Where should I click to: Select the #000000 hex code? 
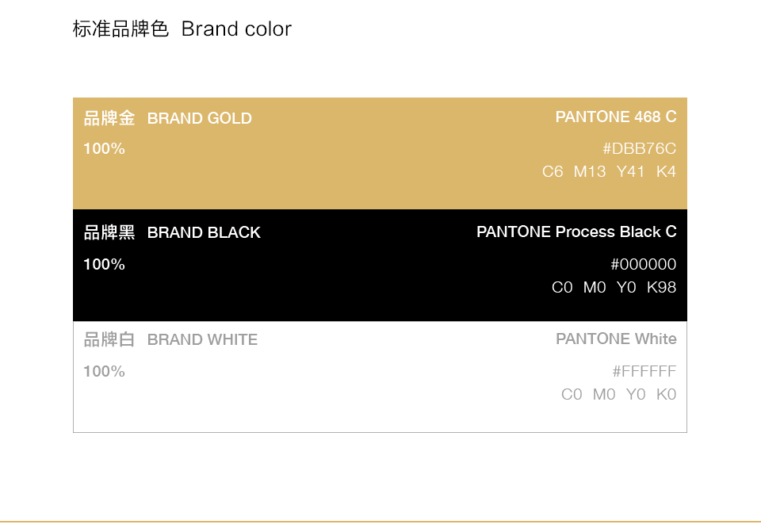(644, 265)
